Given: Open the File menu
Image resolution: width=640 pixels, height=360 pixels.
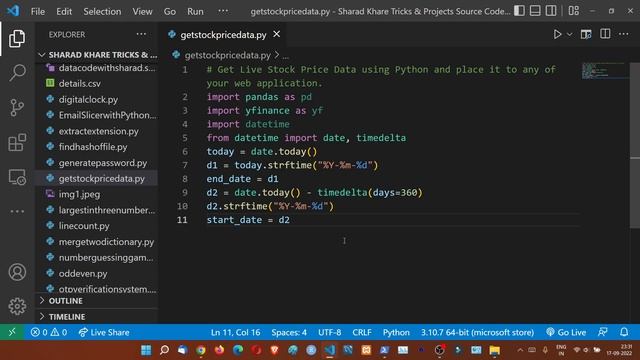Looking at the screenshot, I should click(x=38, y=11).
